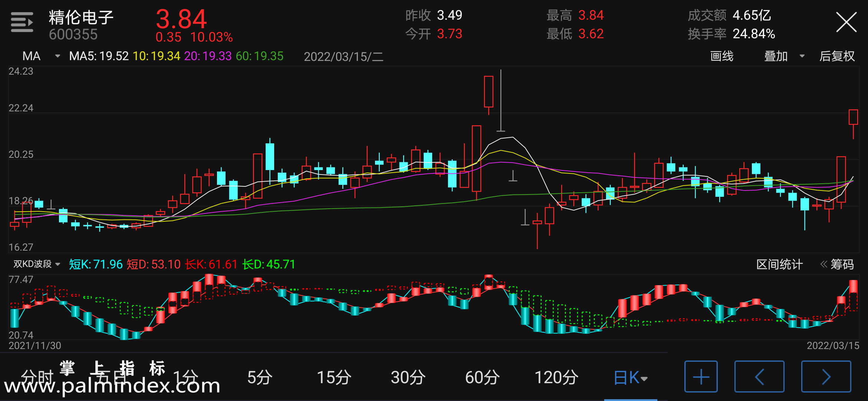Select the 分时 intraday tab
Viewport: 868px width, 401px height.
37,377
